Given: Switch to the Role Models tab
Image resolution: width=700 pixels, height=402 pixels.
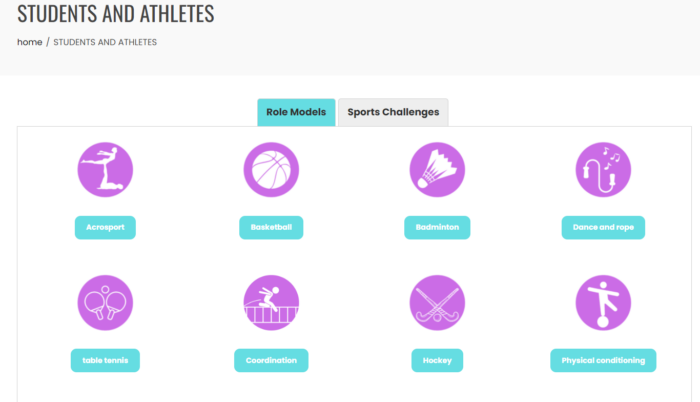Looking at the screenshot, I should click(296, 112).
